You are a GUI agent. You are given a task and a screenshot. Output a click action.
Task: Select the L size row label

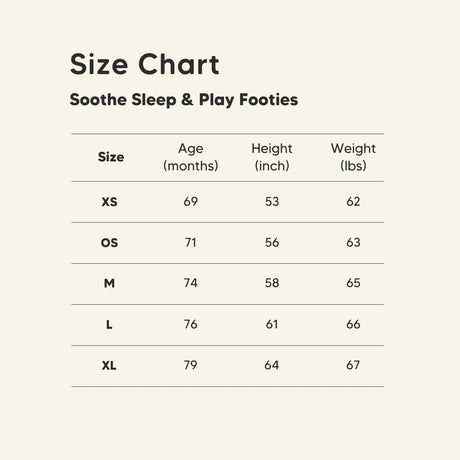tap(109, 324)
